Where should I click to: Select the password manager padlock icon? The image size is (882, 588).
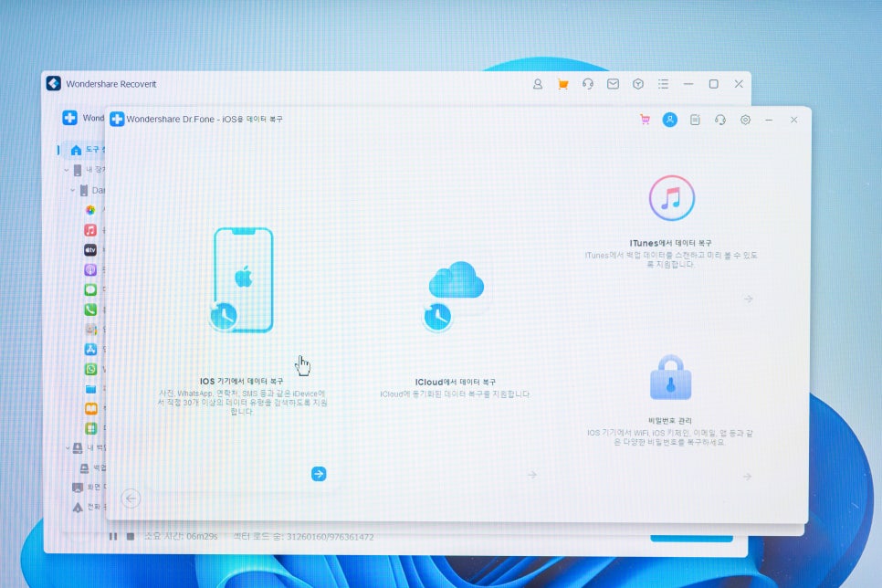(670, 377)
